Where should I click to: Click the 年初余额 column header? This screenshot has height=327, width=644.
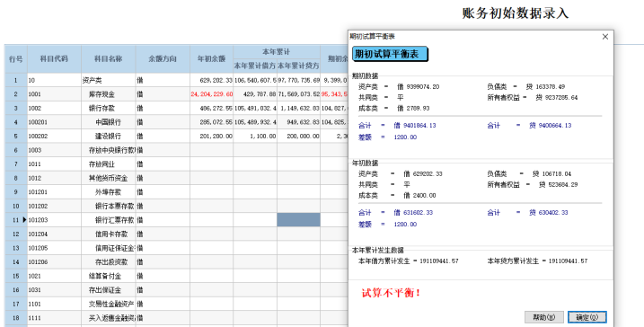pos(211,58)
